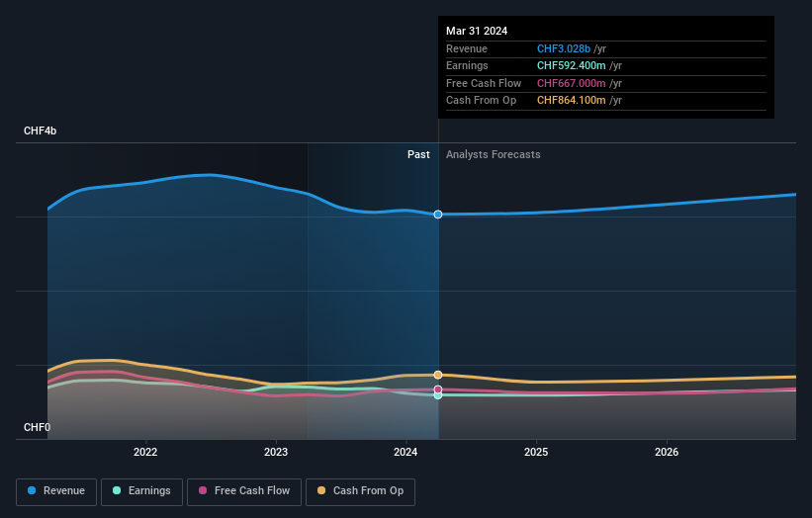Click the Cash From Op label in tooltip
Image resolution: width=812 pixels, height=518 pixels.
tap(481, 101)
